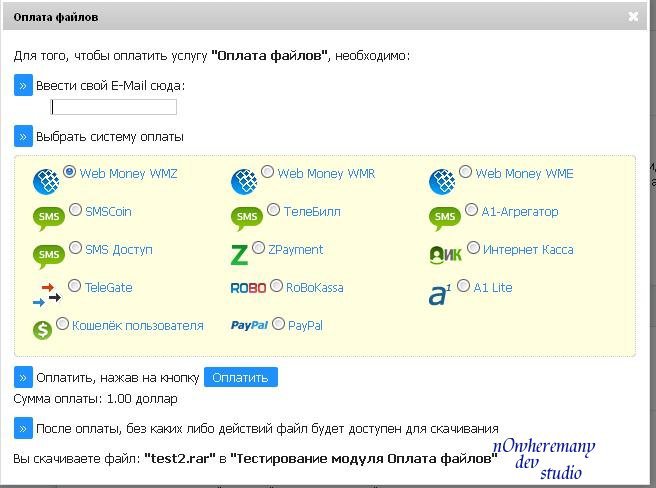Click the ТелеБилл SMS bubble icon
This screenshot has width=656, height=488.
pyautogui.click(x=246, y=218)
